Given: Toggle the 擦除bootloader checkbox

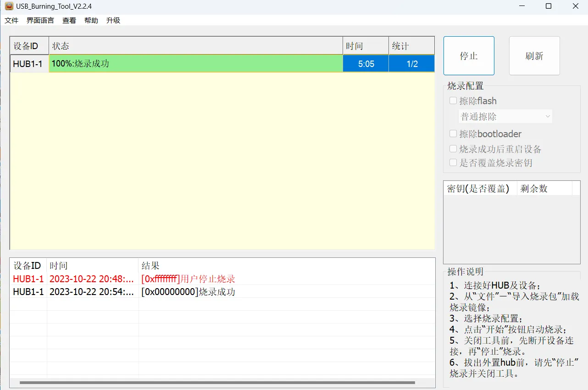Looking at the screenshot, I should tap(453, 134).
